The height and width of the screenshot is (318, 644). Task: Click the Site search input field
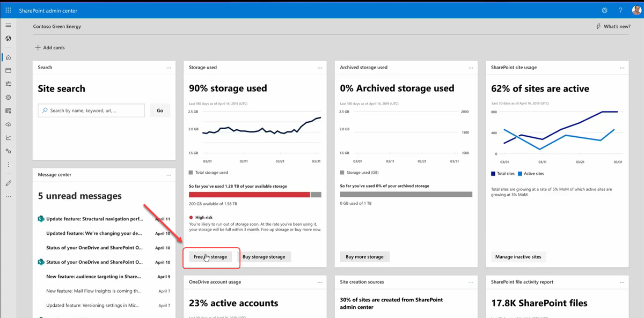[x=91, y=110]
